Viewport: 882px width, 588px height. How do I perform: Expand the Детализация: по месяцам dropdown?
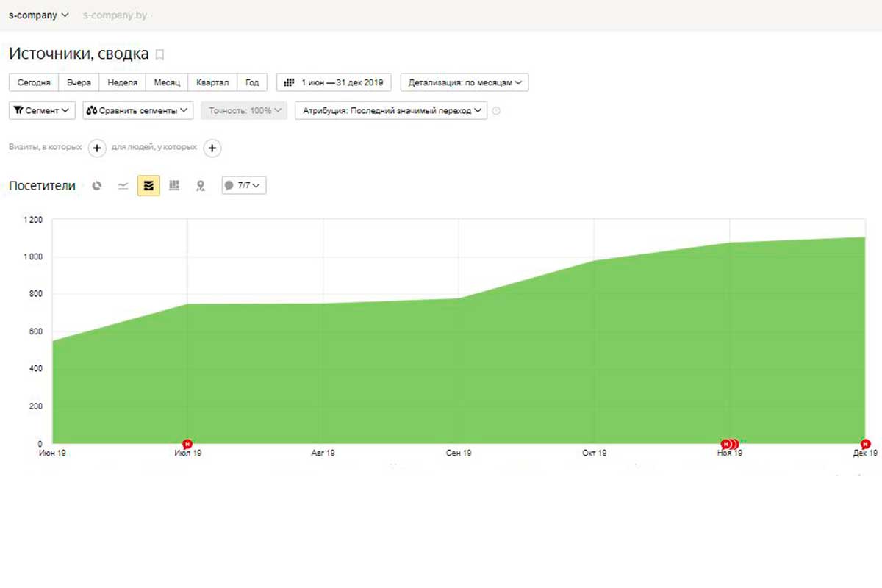[464, 82]
